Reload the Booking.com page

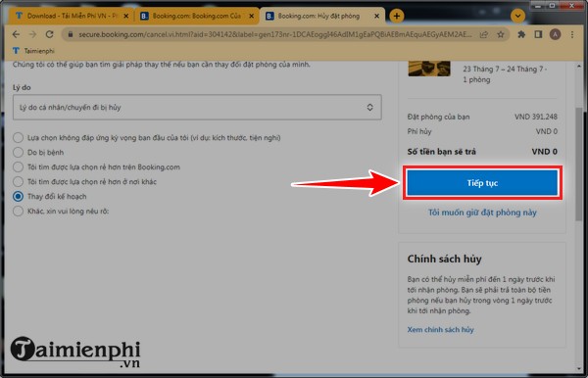[x=50, y=34]
